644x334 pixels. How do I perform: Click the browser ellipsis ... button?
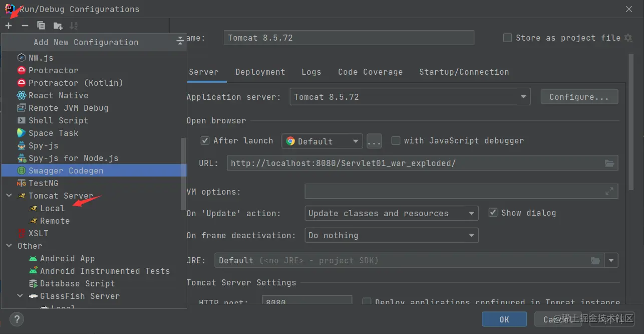coord(374,141)
